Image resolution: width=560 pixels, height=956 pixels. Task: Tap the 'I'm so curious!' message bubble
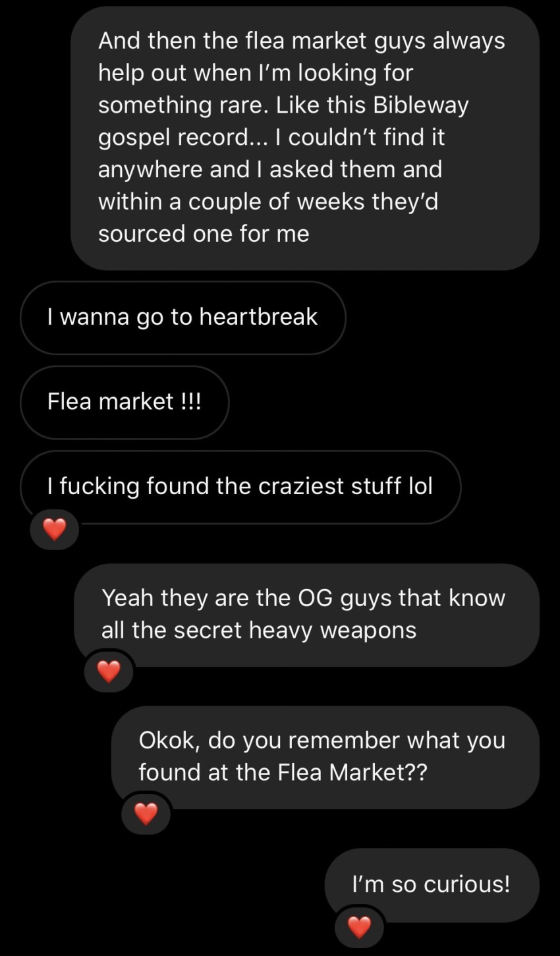coord(432,885)
